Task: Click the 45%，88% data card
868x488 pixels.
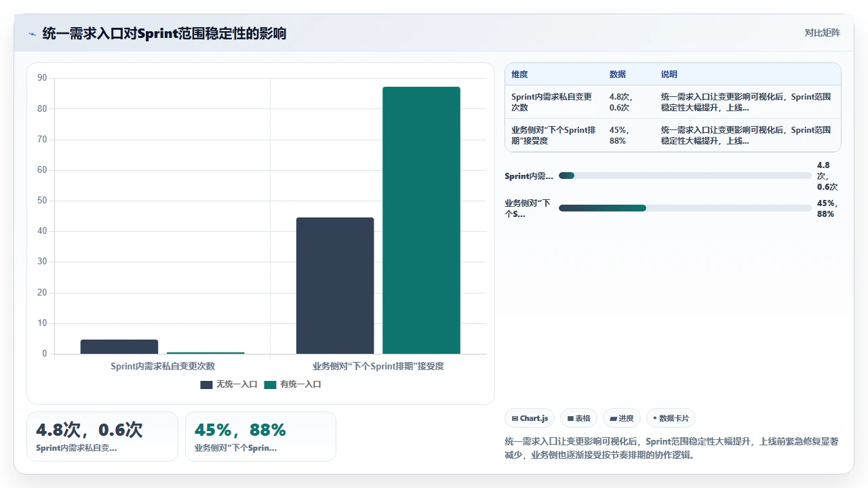Action: coord(260,436)
